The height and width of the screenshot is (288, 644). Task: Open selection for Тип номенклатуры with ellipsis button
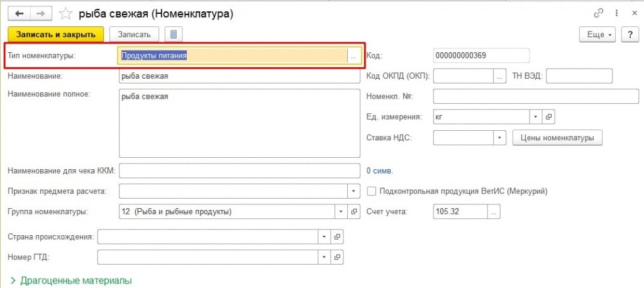353,55
